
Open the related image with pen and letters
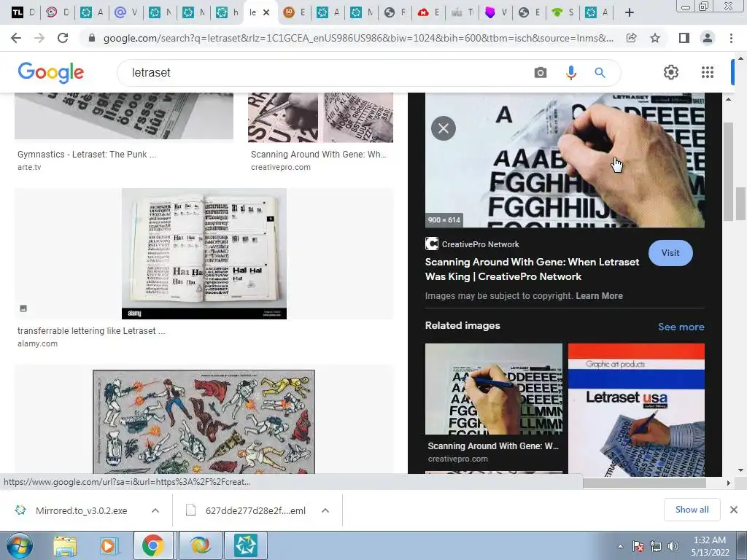[494, 389]
